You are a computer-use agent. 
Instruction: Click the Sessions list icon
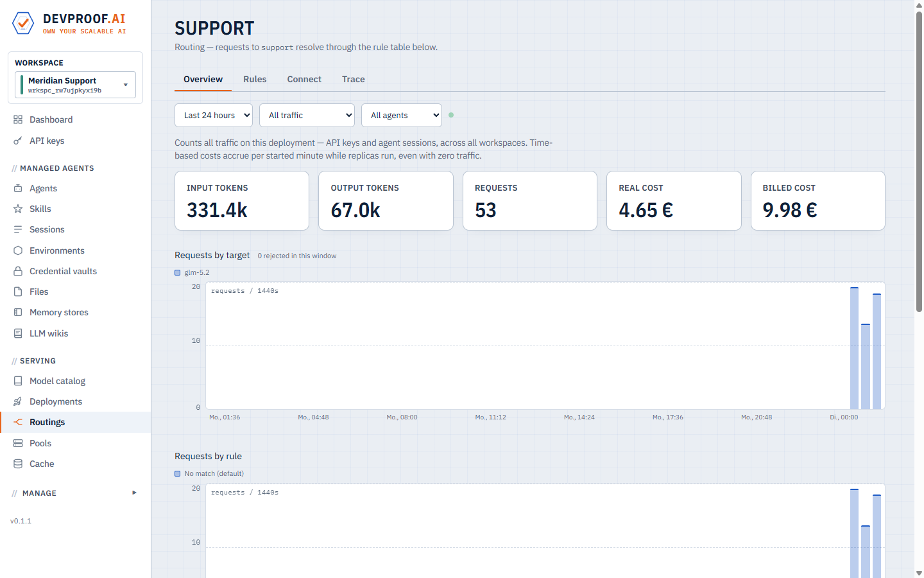18,229
